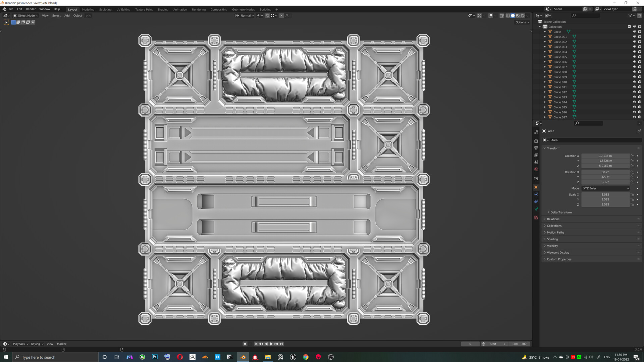This screenshot has height=362, width=644.
Task: Select the green Object Data Properties tab
Action: pyautogui.click(x=536, y=208)
